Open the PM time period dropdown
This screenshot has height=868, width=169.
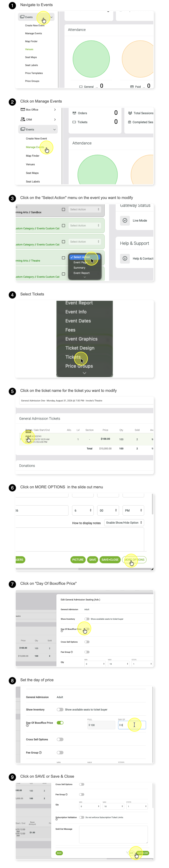click(x=133, y=510)
